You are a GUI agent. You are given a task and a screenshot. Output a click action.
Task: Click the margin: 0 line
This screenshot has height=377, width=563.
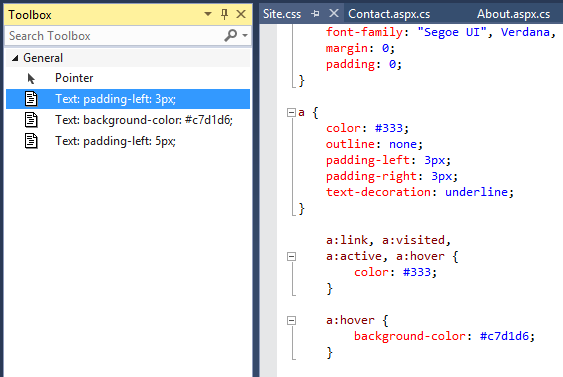click(360, 48)
